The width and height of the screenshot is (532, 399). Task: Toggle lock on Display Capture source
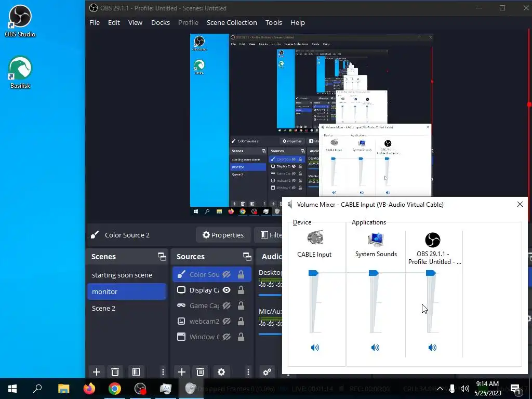[241, 290]
